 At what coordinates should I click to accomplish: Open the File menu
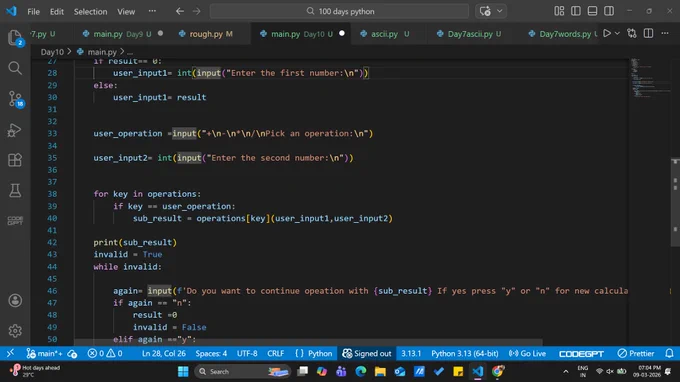[x=33, y=12]
